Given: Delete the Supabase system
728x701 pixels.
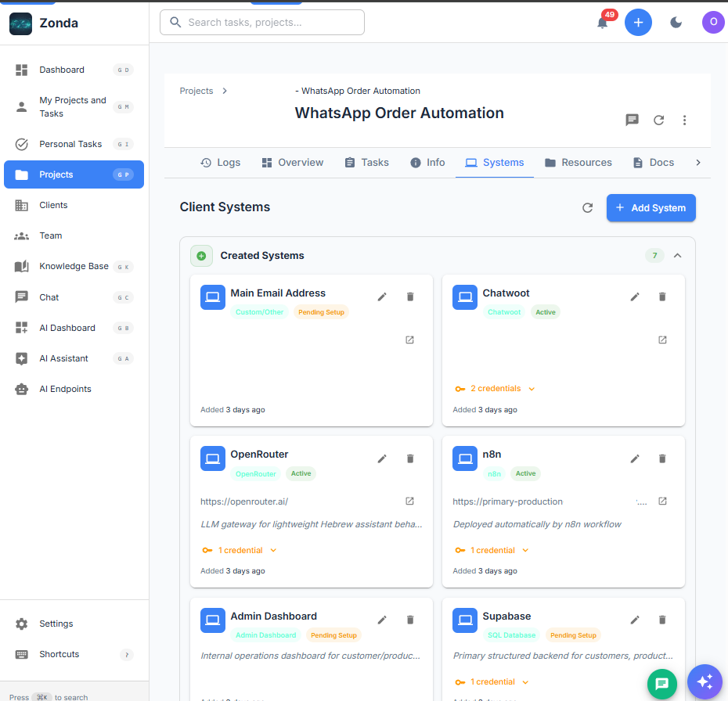Looking at the screenshot, I should coord(662,620).
